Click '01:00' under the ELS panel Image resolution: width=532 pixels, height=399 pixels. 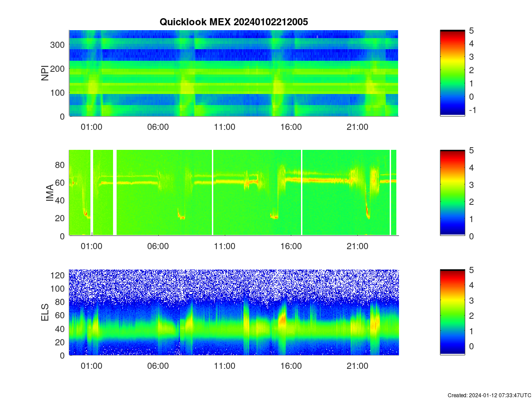point(91,366)
